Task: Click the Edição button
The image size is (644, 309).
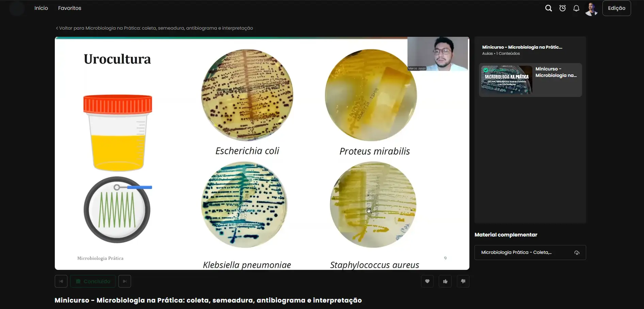Action: click(x=616, y=8)
